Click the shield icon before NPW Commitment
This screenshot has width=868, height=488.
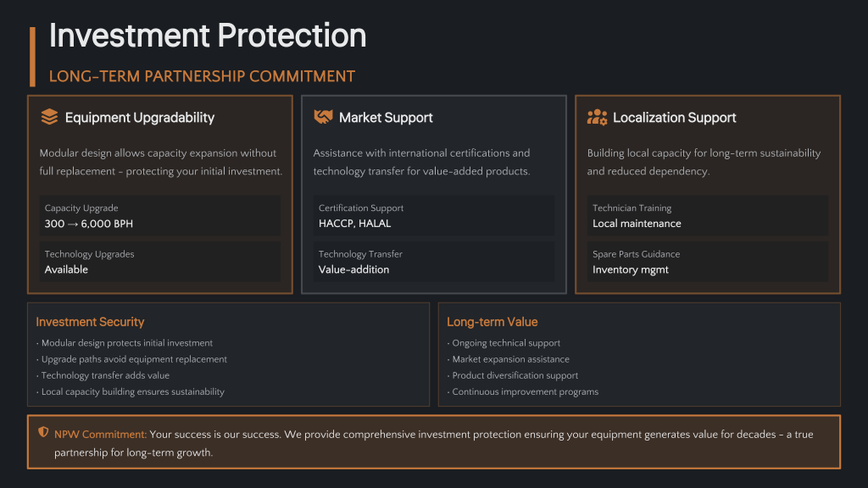pyautogui.click(x=43, y=433)
